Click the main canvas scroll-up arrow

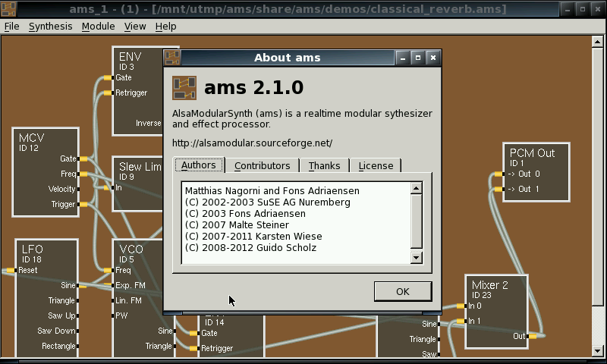(597, 42)
